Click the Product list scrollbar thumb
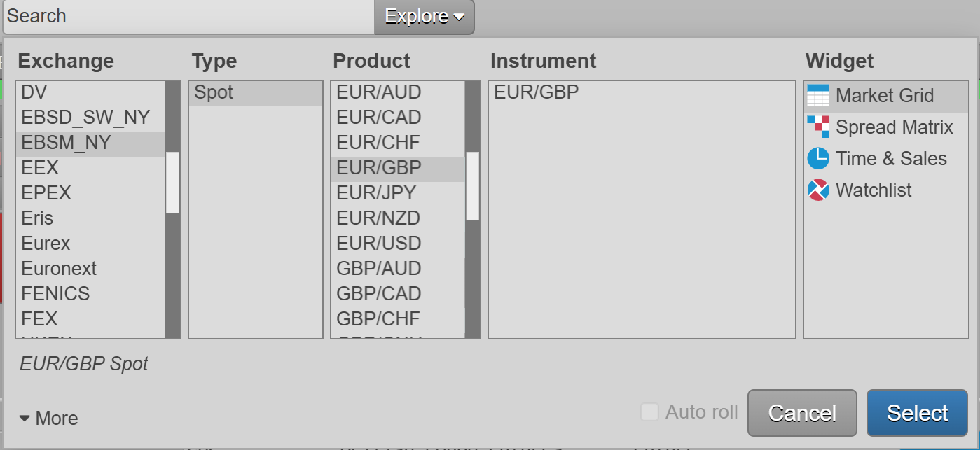980x450 pixels. pos(473,185)
